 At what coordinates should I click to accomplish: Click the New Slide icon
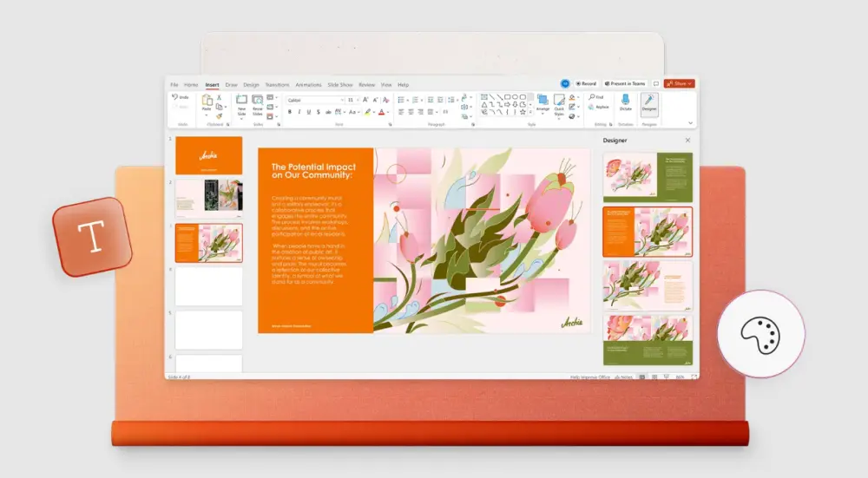242,100
